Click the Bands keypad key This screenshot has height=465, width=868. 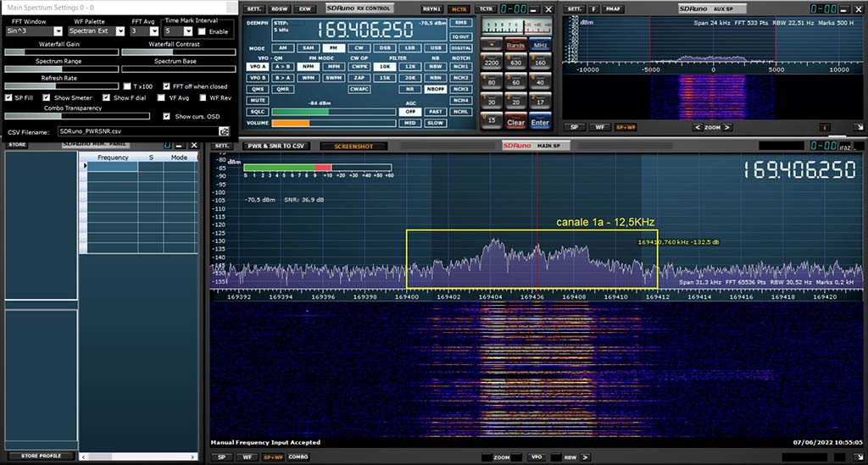pyautogui.click(x=516, y=44)
